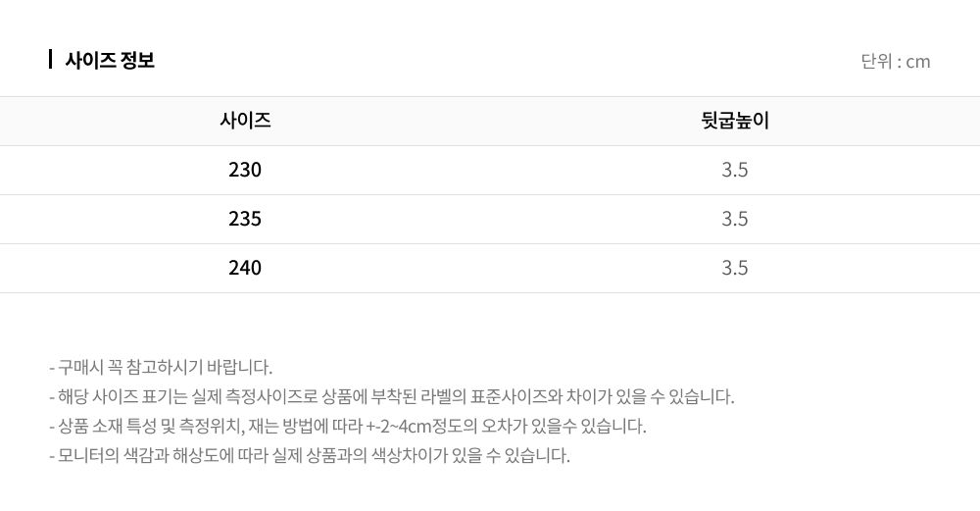Click the 240 size cell
The height and width of the screenshot is (511, 980).
point(245,268)
